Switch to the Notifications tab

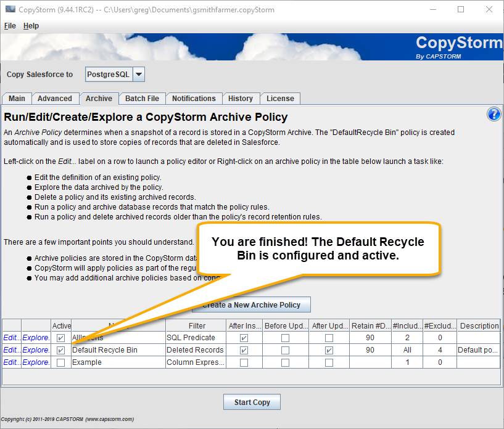tap(194, 98)
